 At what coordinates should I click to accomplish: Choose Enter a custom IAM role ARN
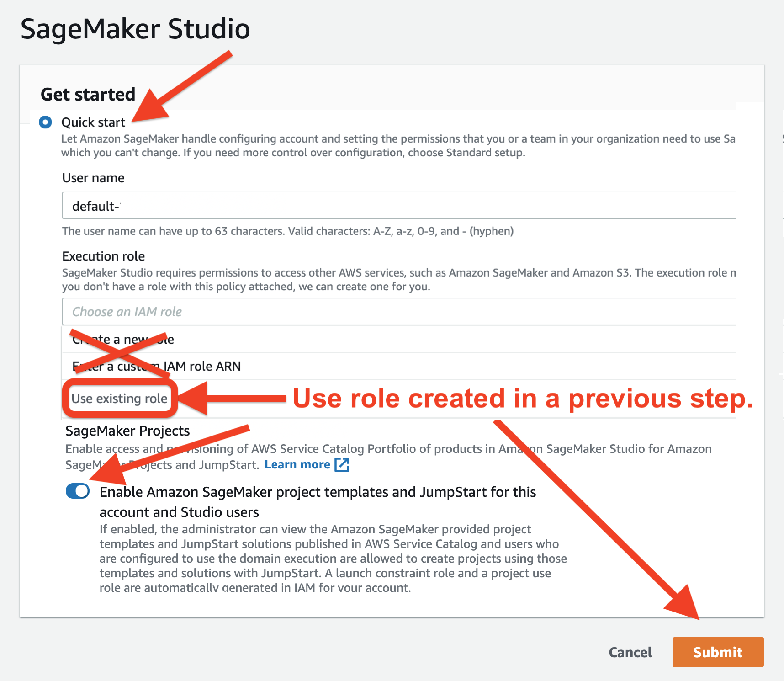click(x=399, y=366)
